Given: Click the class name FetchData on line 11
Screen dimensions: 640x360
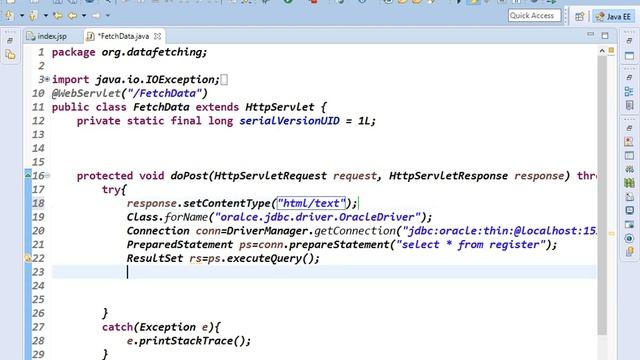Looking at the screenshot, I should [161, 107].
